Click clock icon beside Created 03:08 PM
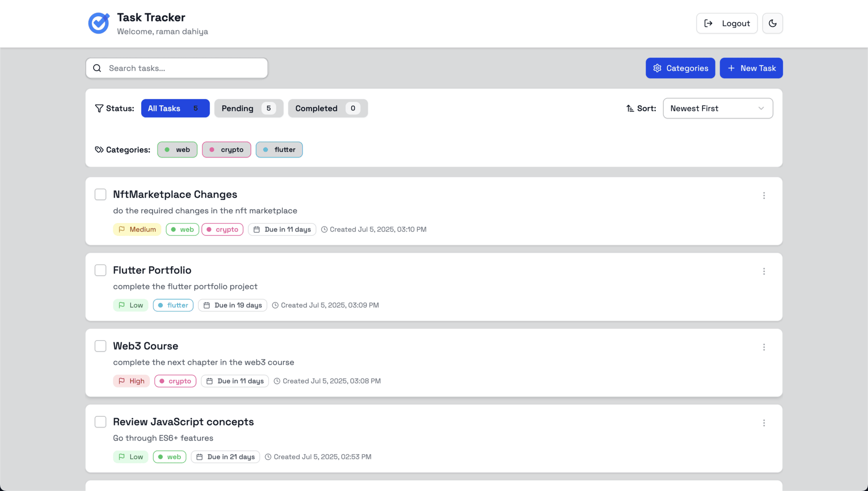 [277, 381]
